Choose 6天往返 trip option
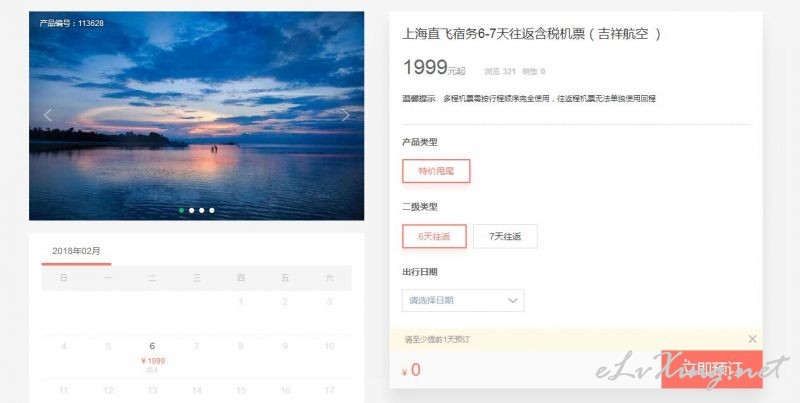The width and height of the screenshot is (800, 403). (434, 236)
